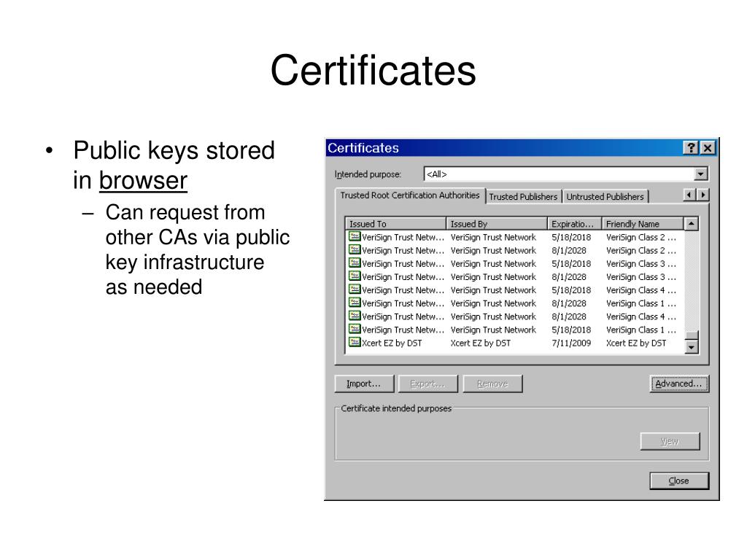Click the Import... button
The width and height of the screenshot is (747, 560).
[364, 384]
